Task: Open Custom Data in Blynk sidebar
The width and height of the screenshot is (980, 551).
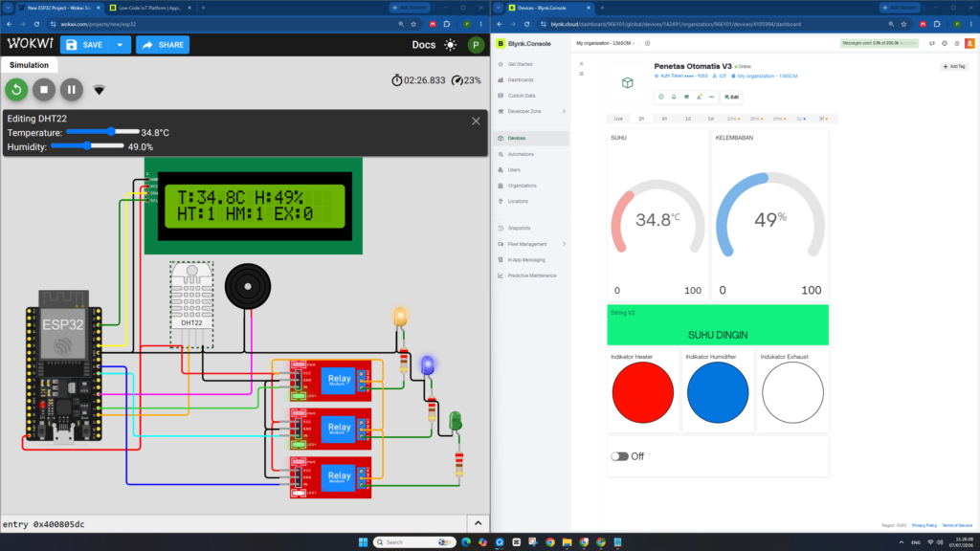Action: point(522,96)
